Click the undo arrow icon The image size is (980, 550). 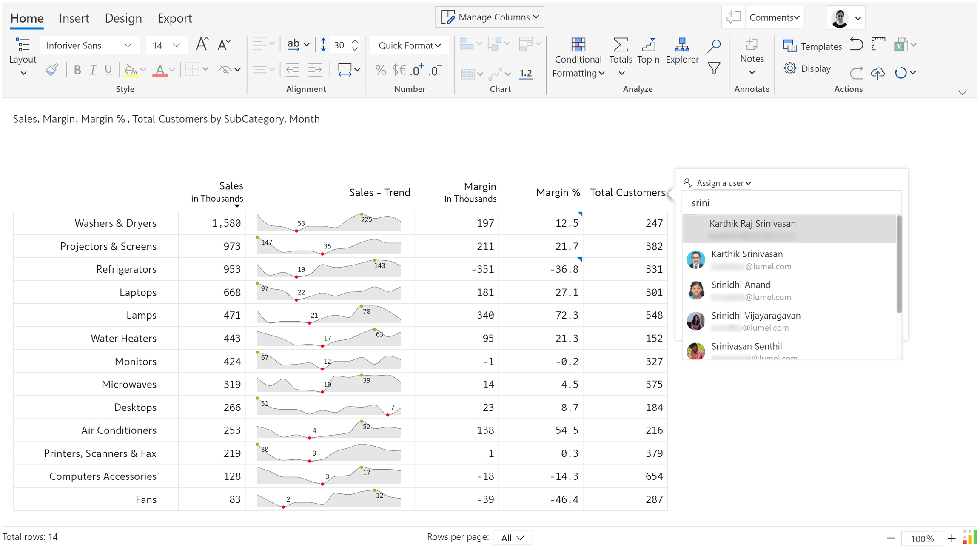coord(856,44)
